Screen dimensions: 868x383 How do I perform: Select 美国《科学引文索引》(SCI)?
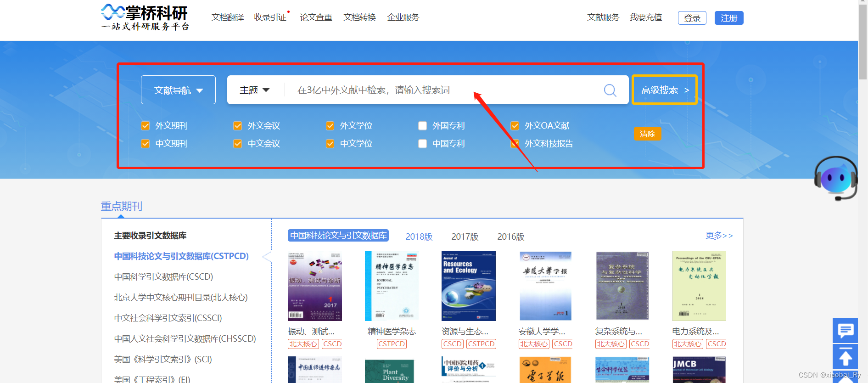pos(163,360)
